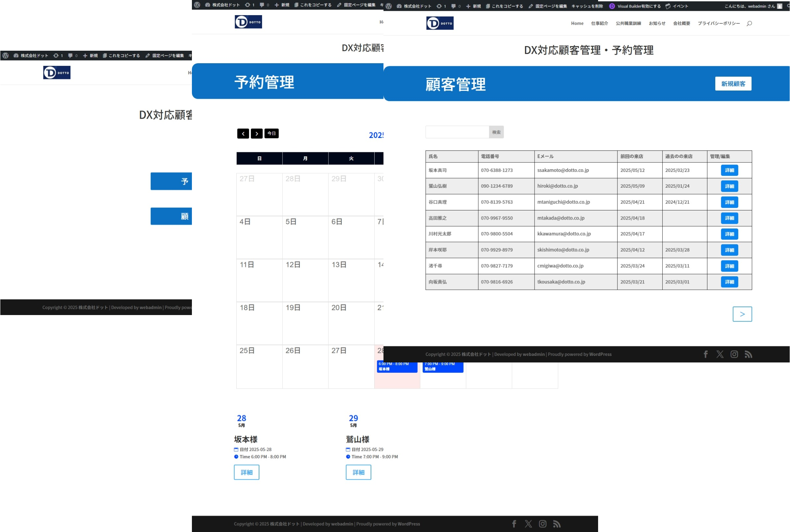Click the X social icon in bottom calendar footer
Image resolution: width=790 pixels, height=532 pixels.
pos(528,524)
